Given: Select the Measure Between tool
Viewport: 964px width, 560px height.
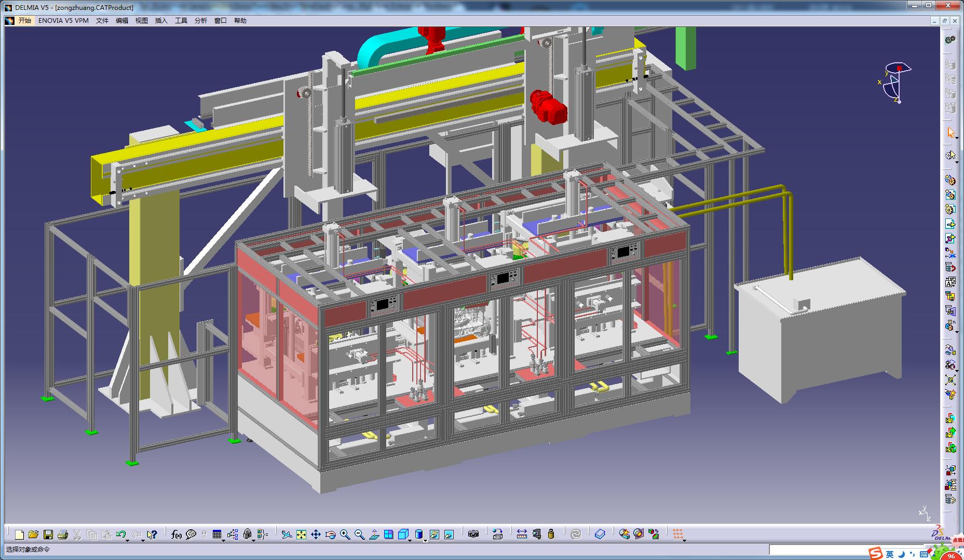Looking at the screenshot, I should coord(522,535).
